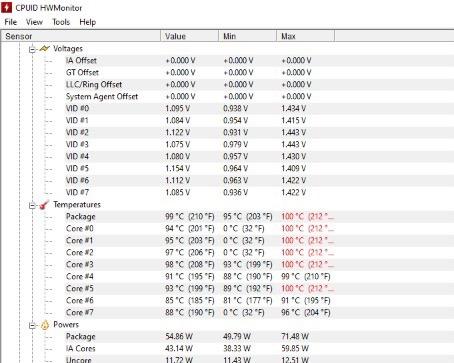Open the Tools menu
454x363 pixels.
61,22
